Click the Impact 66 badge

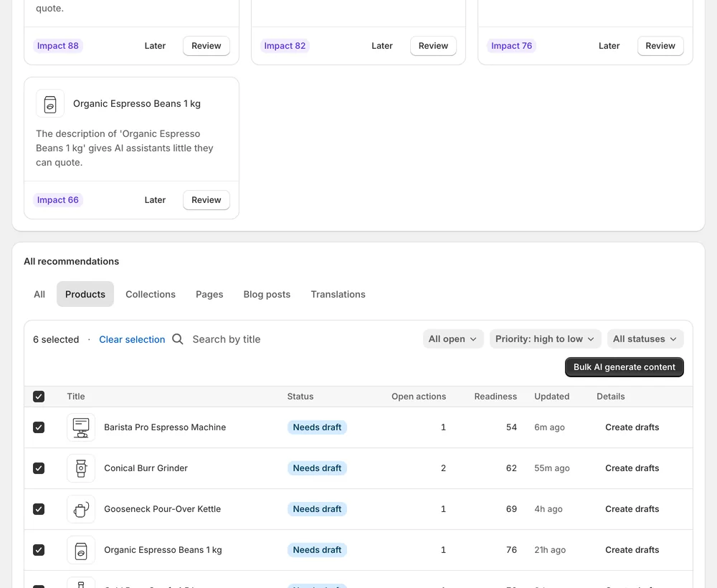point(57,200)
